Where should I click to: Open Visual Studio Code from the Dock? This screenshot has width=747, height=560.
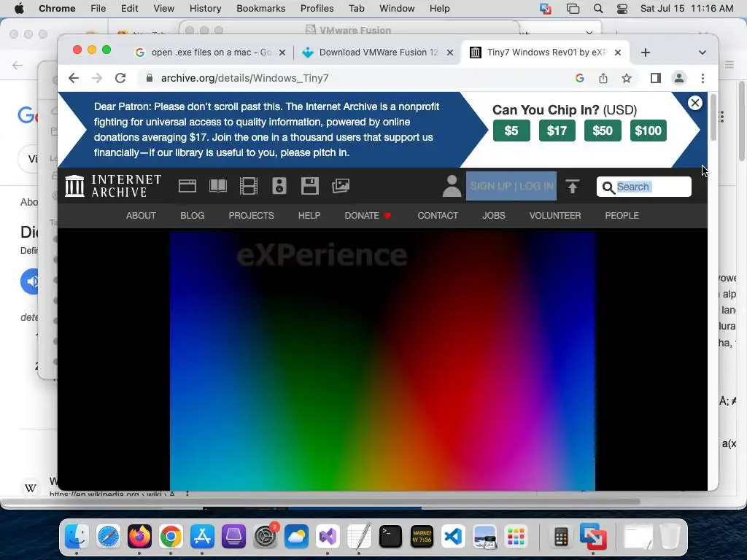[453, 537]
